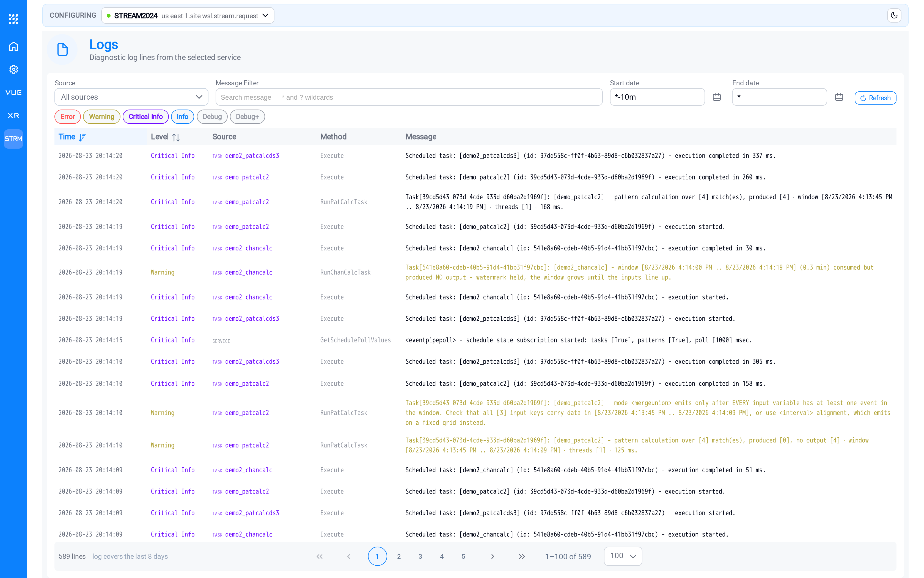Select page 4 in pagination

tap(442, 557)
